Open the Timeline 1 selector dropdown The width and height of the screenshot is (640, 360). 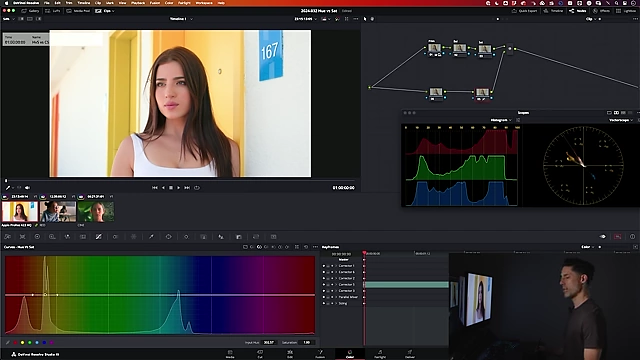click(182, 19)
